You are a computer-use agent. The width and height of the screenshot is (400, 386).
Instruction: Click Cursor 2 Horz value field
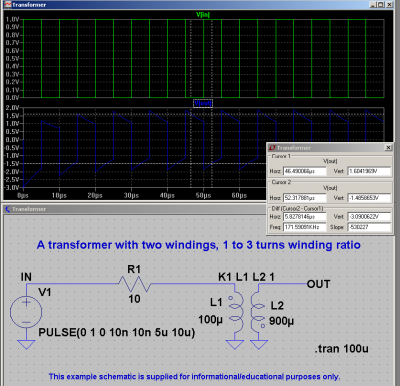pos(305,198)
